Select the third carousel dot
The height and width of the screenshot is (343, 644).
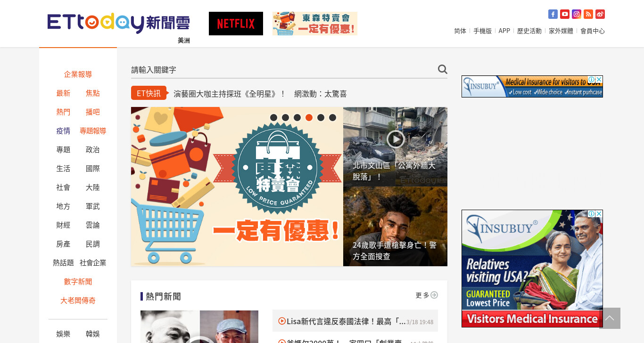(297, 118)
